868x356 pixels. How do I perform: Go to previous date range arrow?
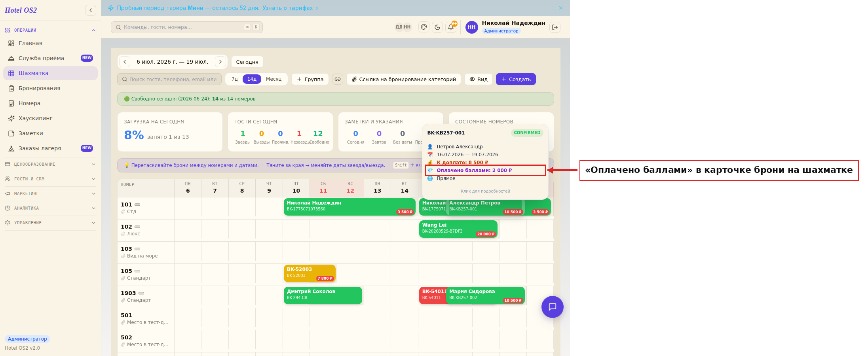125,62
